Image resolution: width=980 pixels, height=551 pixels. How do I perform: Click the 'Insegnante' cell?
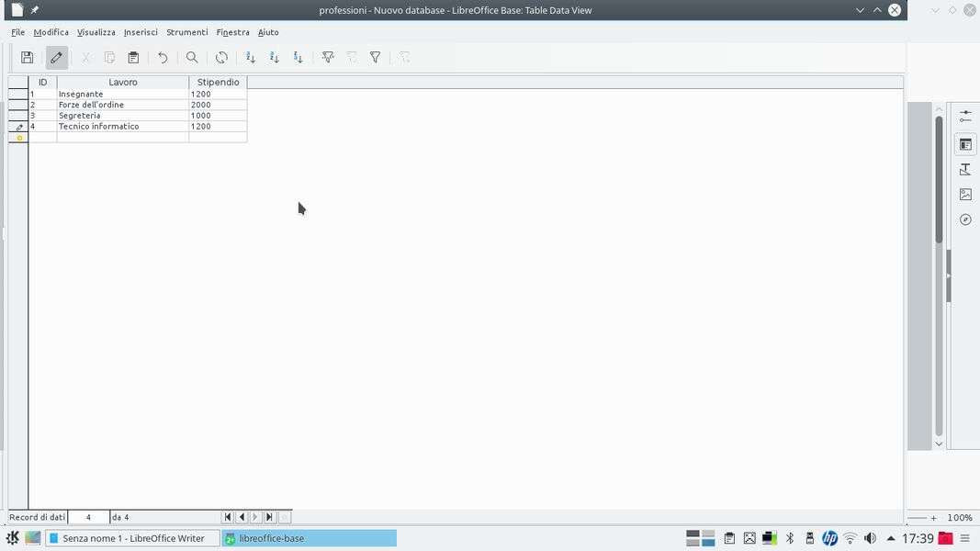122,94
